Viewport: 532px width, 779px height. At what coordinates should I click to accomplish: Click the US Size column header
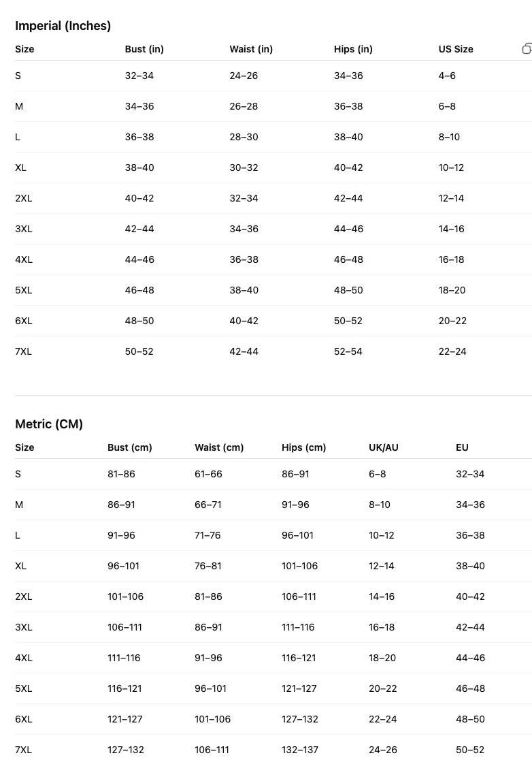point(456,49)
